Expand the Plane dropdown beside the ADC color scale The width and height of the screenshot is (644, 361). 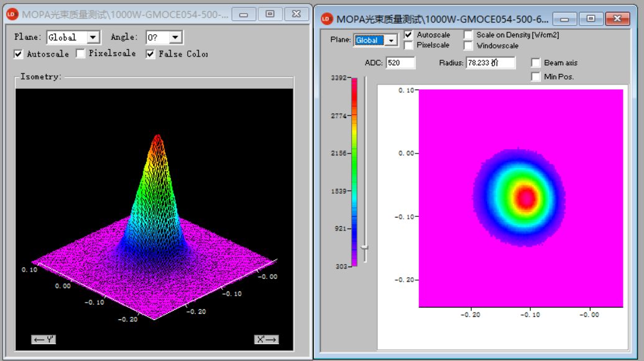tap(391, 40)
